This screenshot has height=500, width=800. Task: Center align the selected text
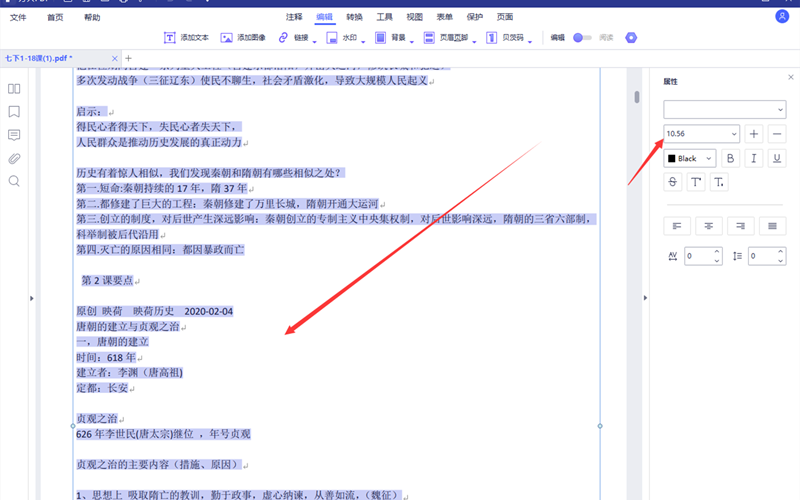pos(709,226)
